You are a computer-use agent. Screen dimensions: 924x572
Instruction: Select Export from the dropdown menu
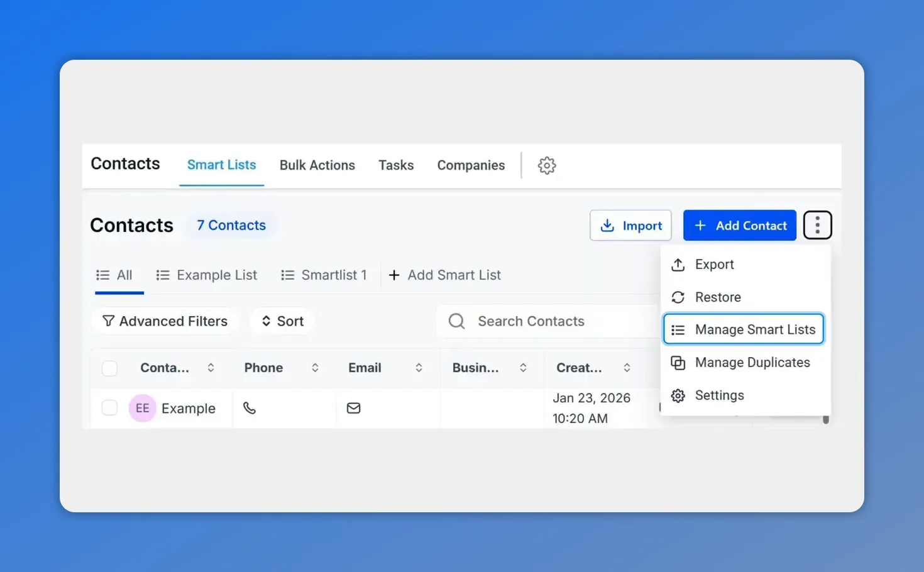tap(714, 264)
